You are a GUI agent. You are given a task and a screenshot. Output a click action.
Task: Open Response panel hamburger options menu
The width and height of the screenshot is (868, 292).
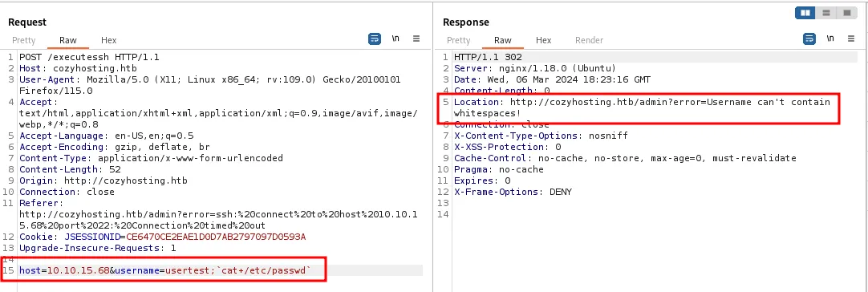point(851,39)
